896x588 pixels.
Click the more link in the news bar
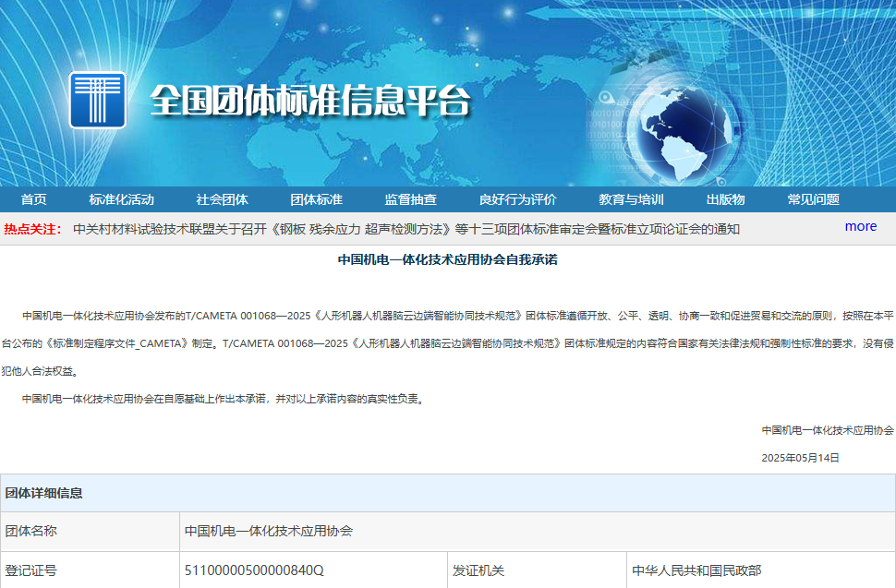tap(861, 226)
